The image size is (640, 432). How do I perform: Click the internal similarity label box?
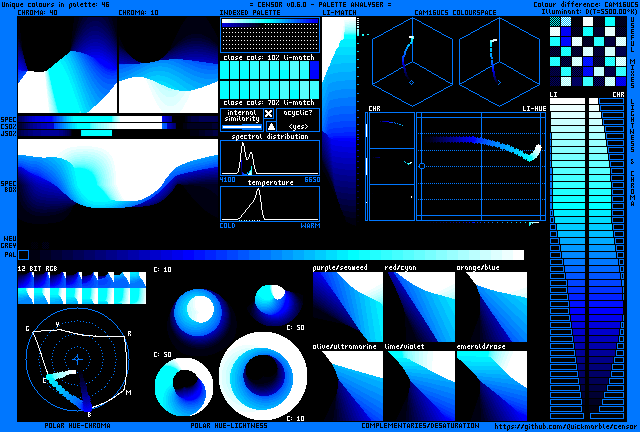click(x=241, y=120)
